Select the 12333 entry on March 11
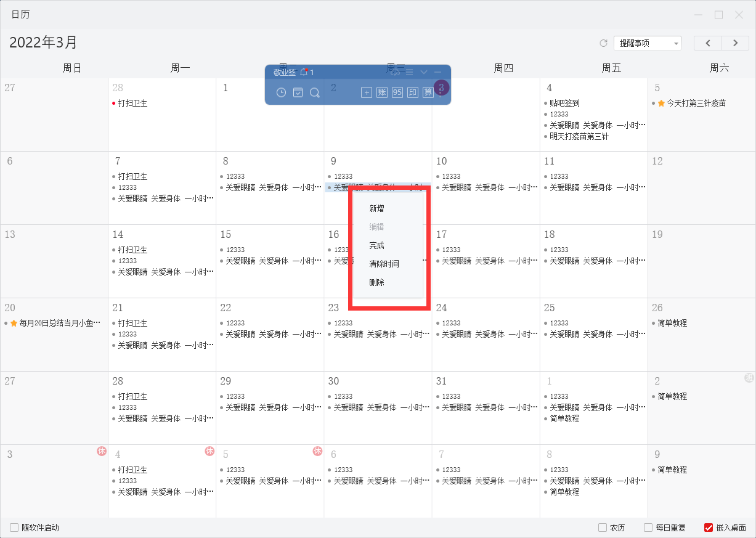The width and height of the screenshot is (756, 538). click(x=559, y=177)
